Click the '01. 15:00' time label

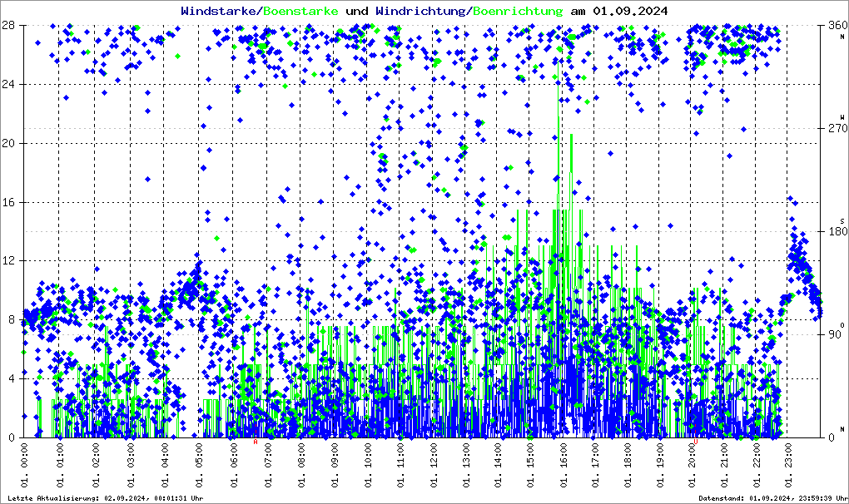pyautogui.click(x=529, y=465)
